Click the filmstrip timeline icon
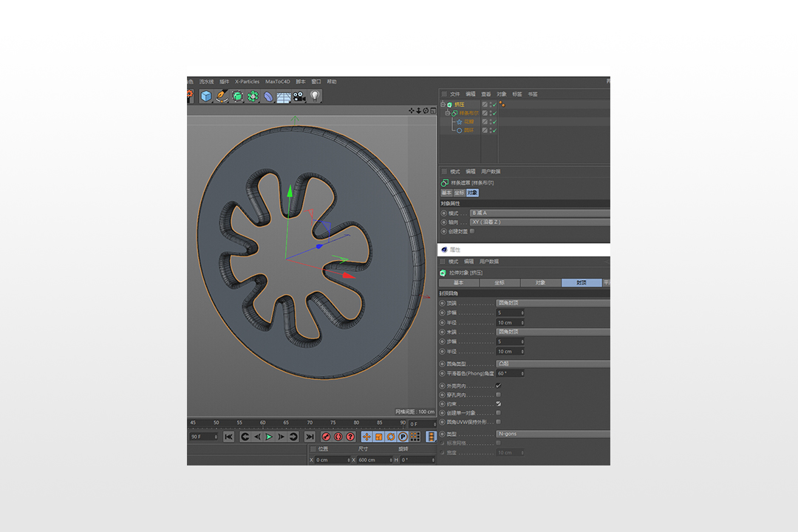The width and height of the screenshot is (798, 532). pyautogui.click(x=431, y=437)
